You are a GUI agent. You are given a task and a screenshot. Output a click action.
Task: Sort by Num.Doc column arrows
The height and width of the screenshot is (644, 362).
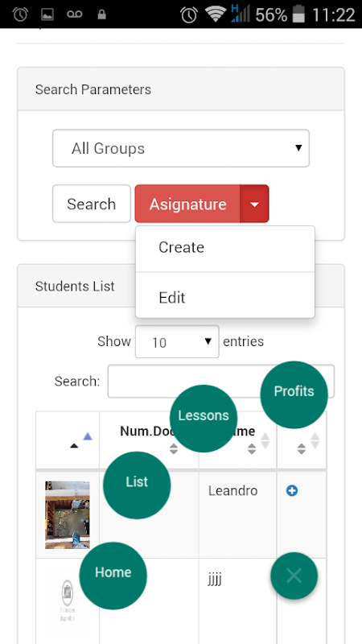click(x=174, y=448)
